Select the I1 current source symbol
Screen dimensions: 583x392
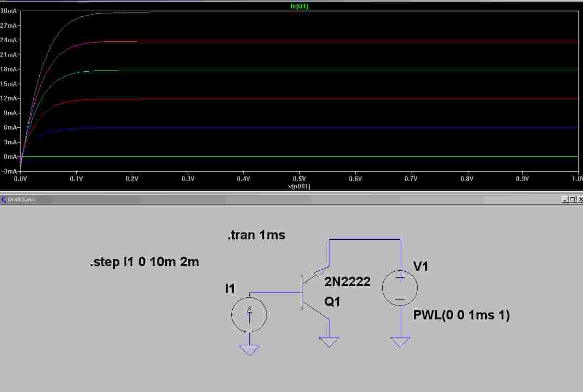[249, 315]
